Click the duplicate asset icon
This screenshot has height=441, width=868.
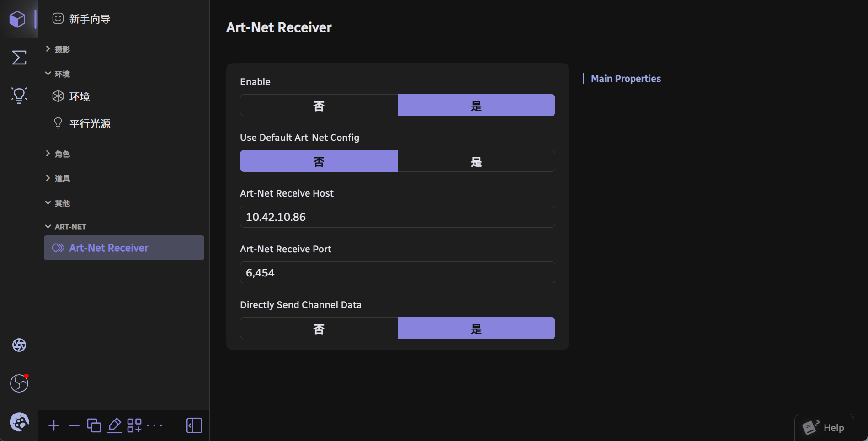[94, 425]
